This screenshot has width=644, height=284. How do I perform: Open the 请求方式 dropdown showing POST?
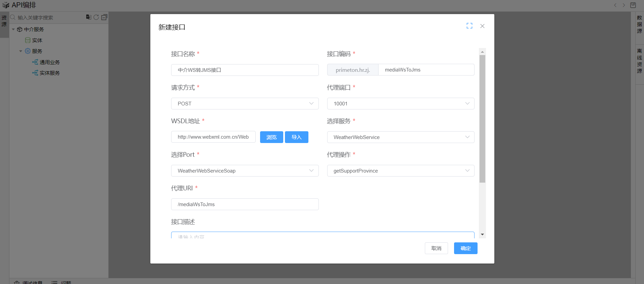(245, 104)
